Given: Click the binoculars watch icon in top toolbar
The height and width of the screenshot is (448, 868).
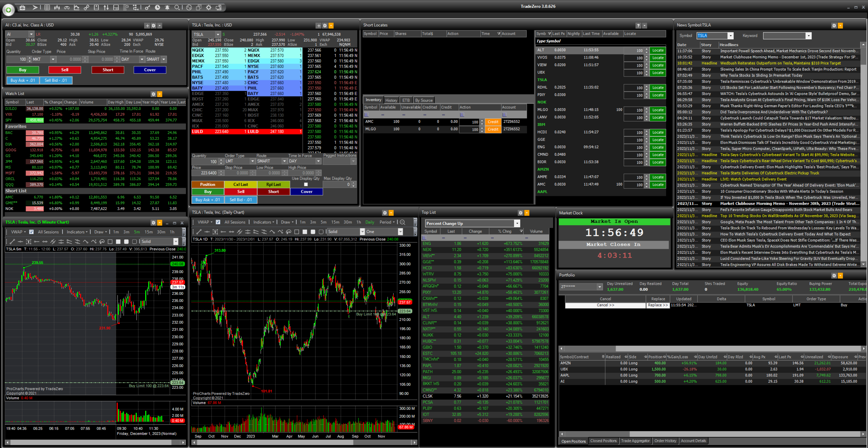Looking at the screenshot, I should pyautogui.click(x=67, y=7).
